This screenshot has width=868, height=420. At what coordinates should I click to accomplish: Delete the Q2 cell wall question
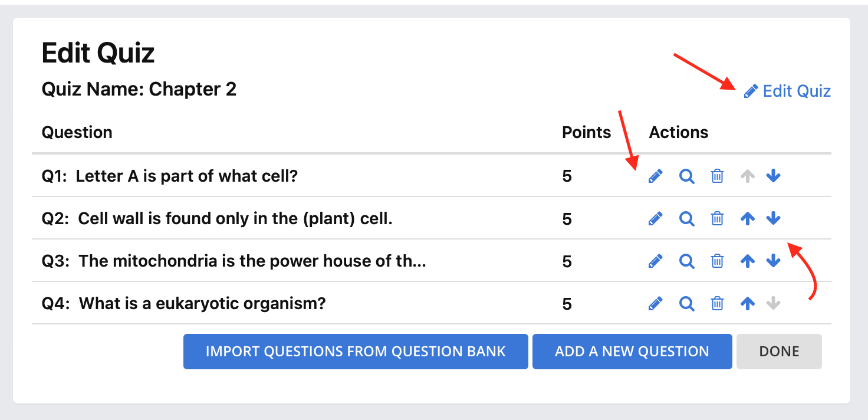(717, 218)
